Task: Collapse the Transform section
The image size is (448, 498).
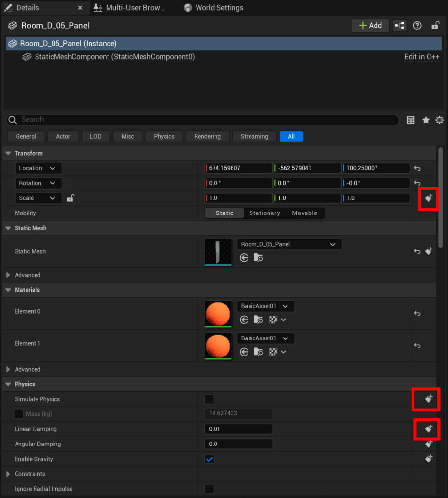Action: pyautogui.click(x=8, y=153)
